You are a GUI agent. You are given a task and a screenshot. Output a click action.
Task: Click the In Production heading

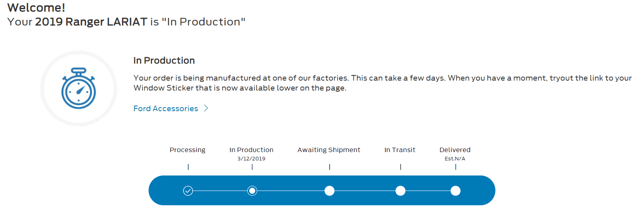(x=164, y=60)
